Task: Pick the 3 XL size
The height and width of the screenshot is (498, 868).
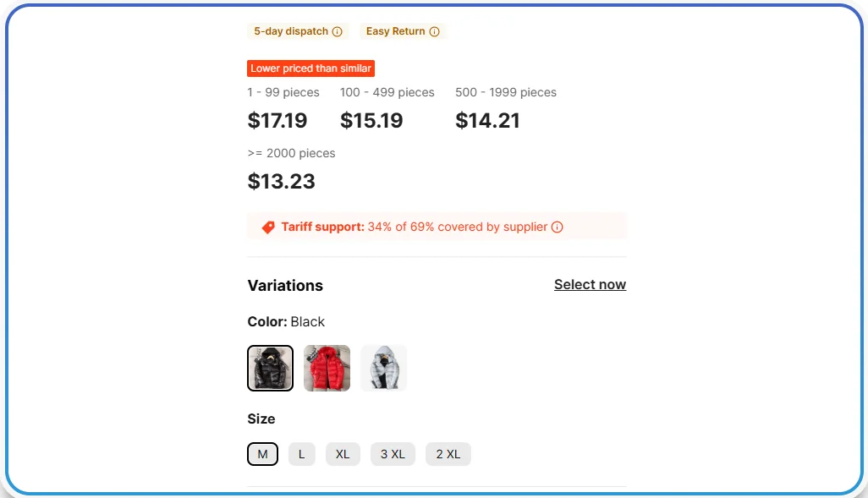Action: click(393, 454)
